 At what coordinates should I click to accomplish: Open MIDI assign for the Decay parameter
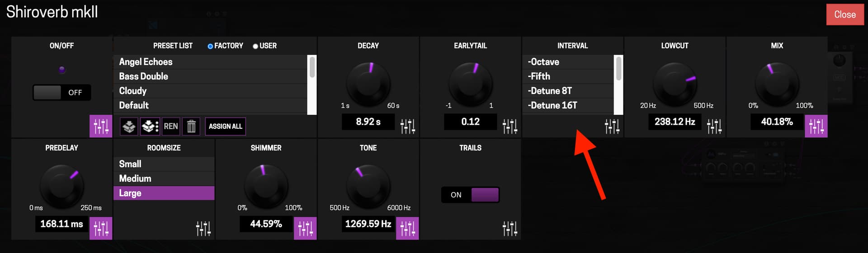(x=407, y=126)
